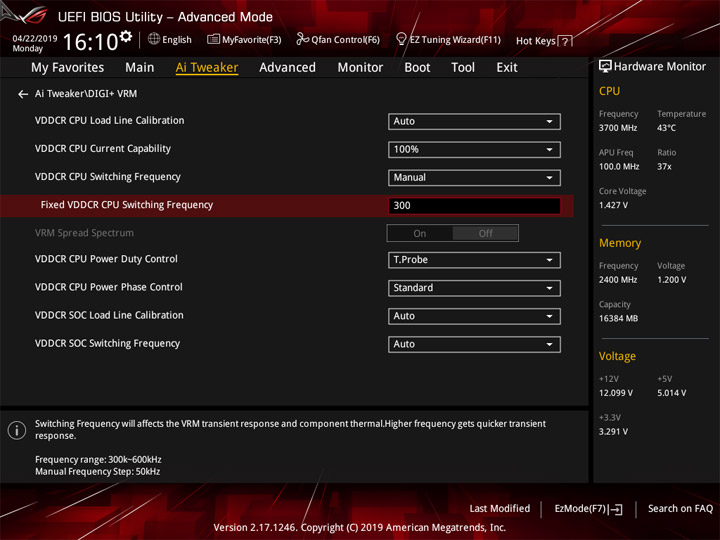Image resolution: width=720 pixels, height=540 pixels.
Task: Click Ratio value 37x
Action: point(664,167)
